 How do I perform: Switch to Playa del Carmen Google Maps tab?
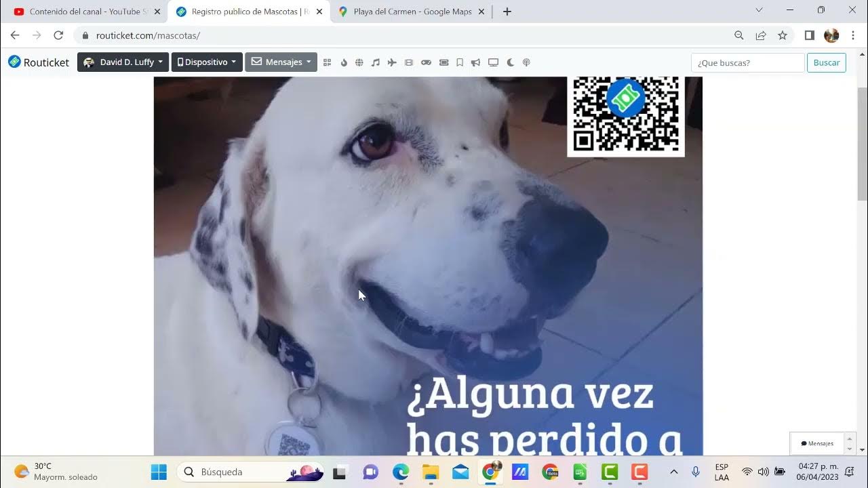click(x=412, y=12)
